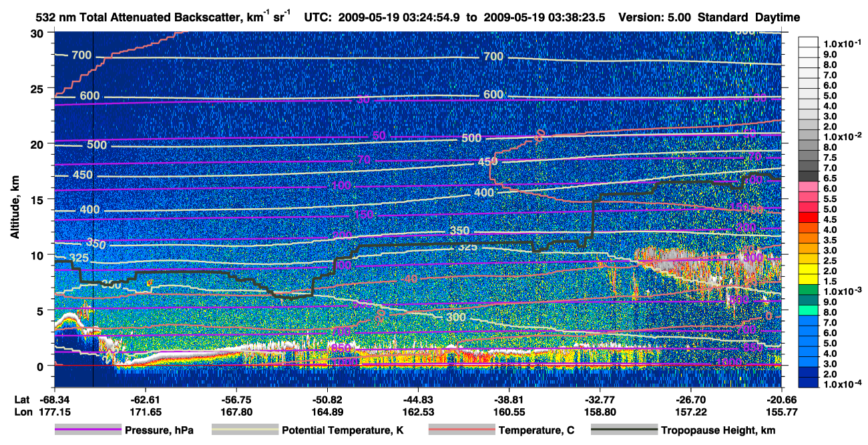Click the latitude value '-20.66'
868x445 pixels.
[x=782, y=399]
